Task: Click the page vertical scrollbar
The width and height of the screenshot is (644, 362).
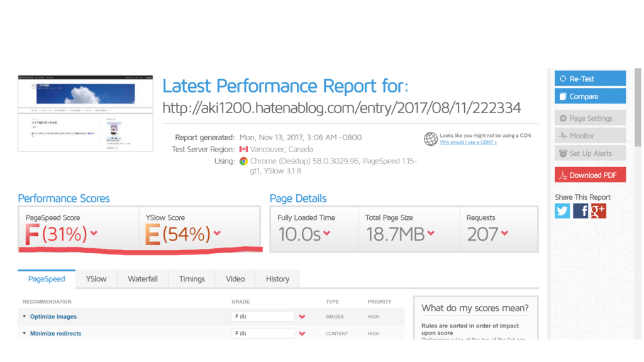Action: [x=638, y=107]
